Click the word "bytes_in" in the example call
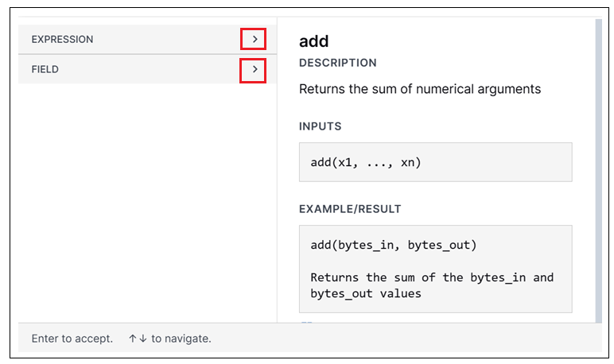Image resolution: width=614 pixels, height=364 pixels. [369, 245]
